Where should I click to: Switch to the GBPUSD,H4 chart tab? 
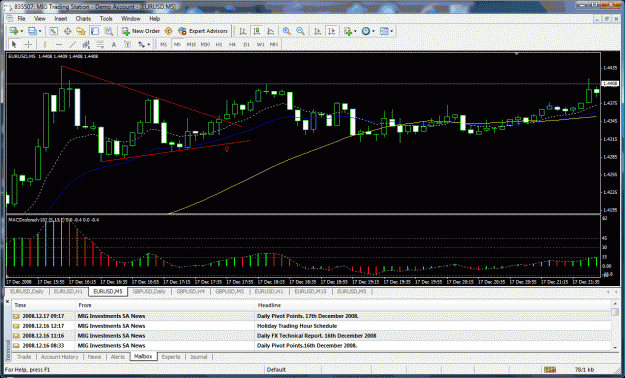[x=191, y=291]
